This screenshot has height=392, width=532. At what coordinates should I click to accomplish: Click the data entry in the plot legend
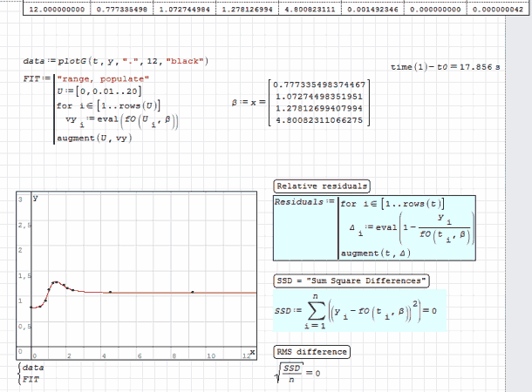32,368
